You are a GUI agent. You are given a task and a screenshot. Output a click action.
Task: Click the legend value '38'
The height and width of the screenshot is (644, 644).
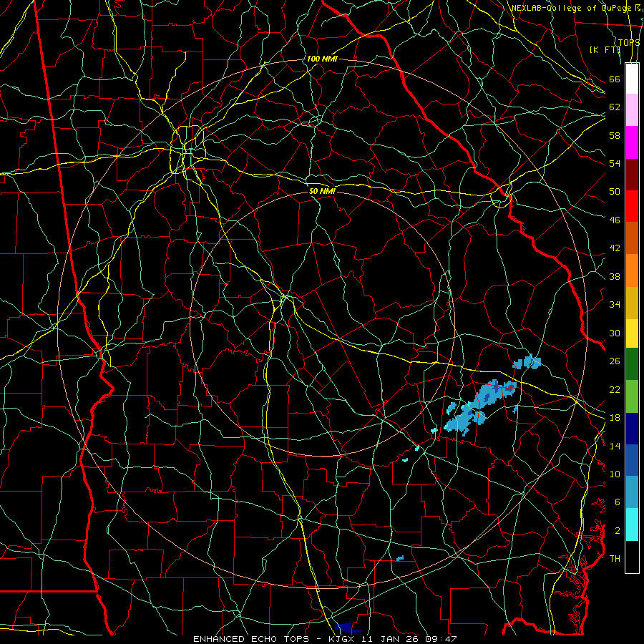[615, 276]
